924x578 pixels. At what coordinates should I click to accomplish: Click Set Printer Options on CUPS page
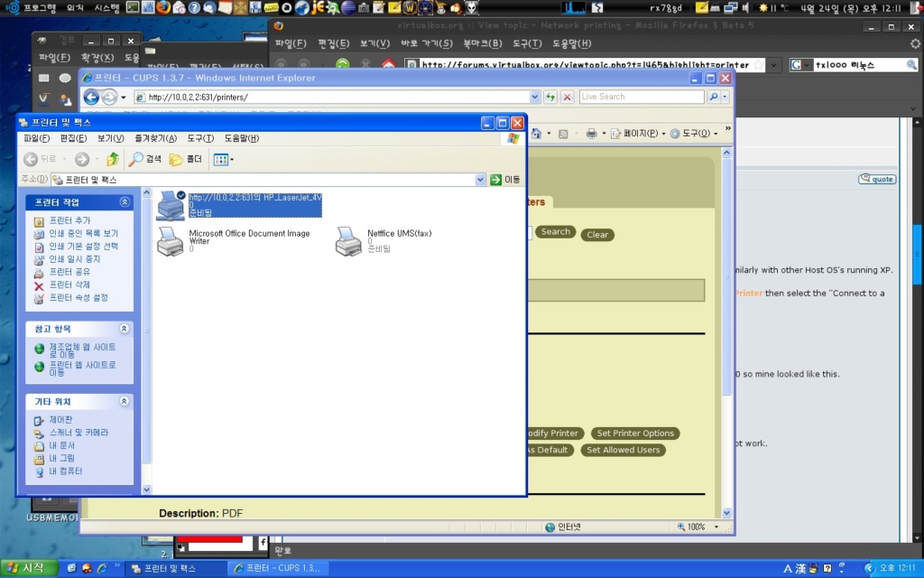point(635,433)
